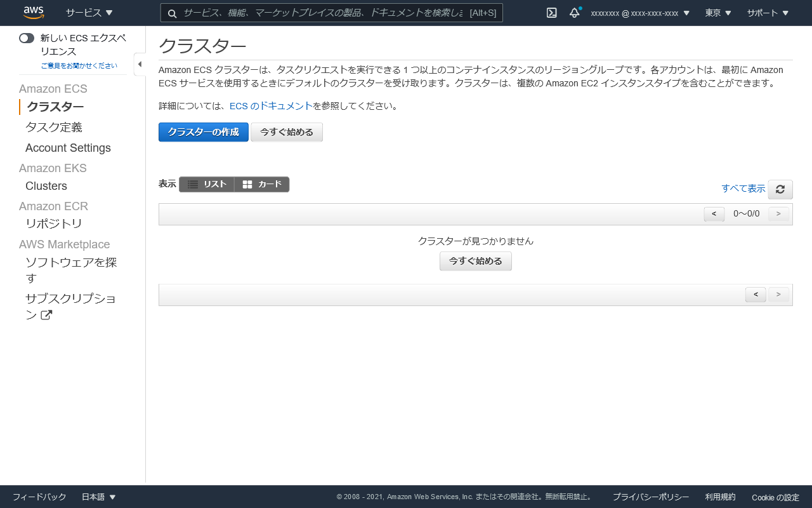Screen dimensions: 812x508
Task: Collapse the left navigation panel
Action: coord(140,64)
